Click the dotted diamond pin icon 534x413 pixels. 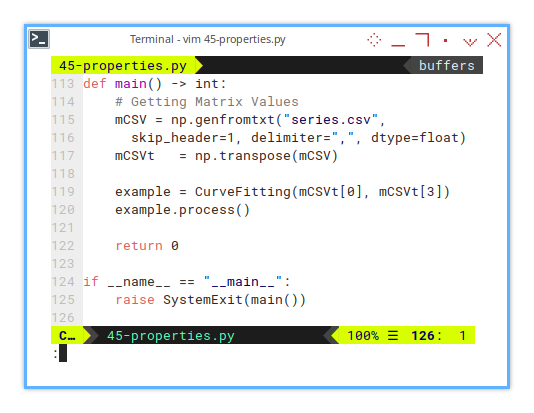point(374,40)
